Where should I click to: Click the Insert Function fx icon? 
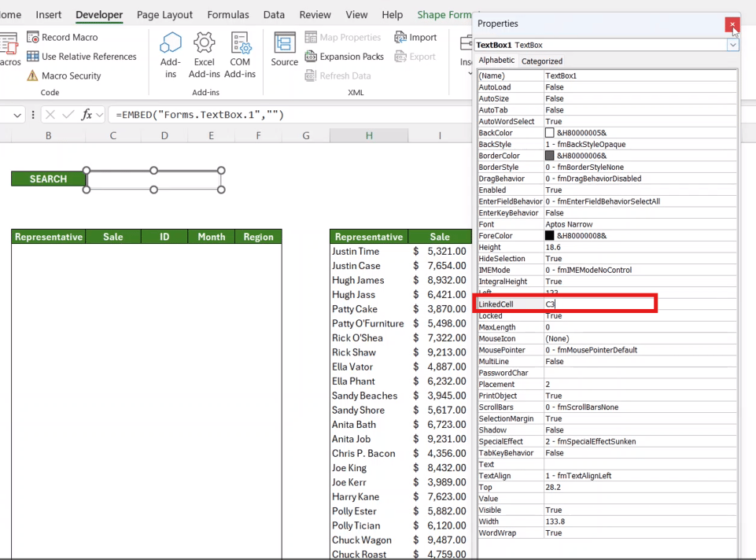87,115
